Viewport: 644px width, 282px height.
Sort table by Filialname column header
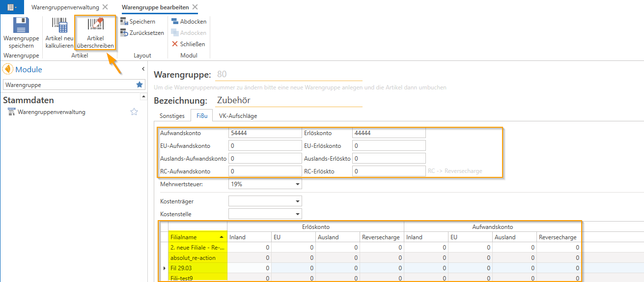pyautogui.click(x=197, y=237)
